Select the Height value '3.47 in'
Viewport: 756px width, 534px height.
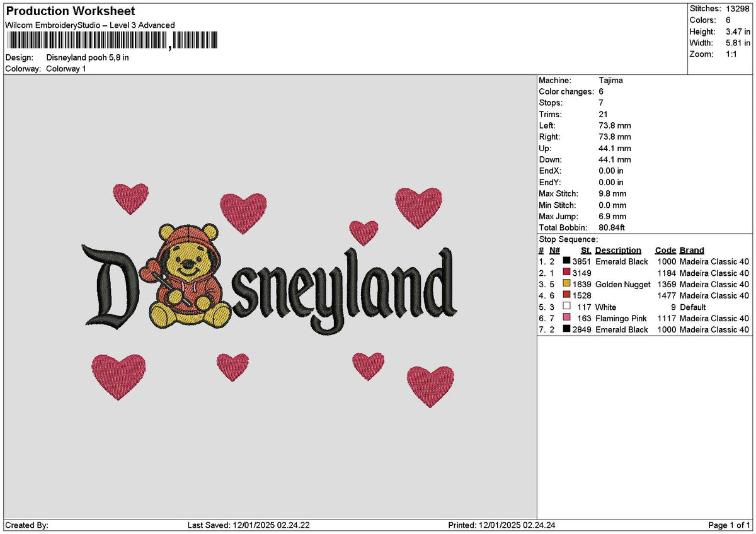click(x=738, y=31)
